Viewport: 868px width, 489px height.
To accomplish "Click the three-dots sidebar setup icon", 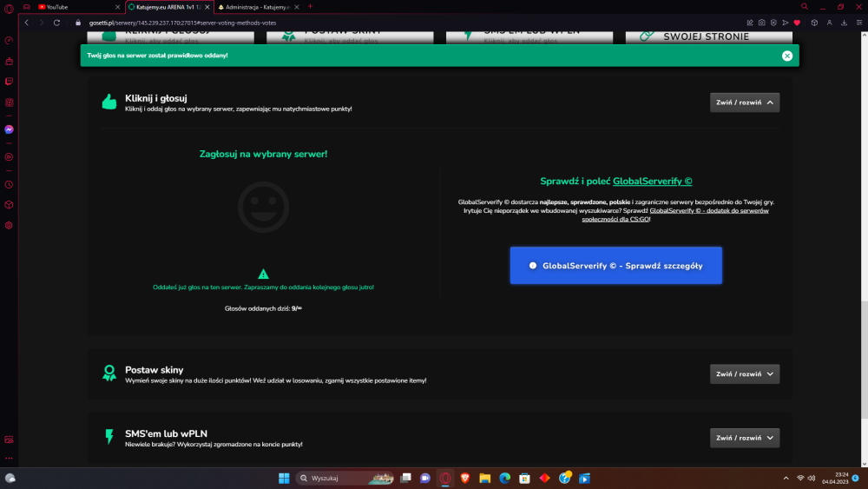I will click(9, 459).
